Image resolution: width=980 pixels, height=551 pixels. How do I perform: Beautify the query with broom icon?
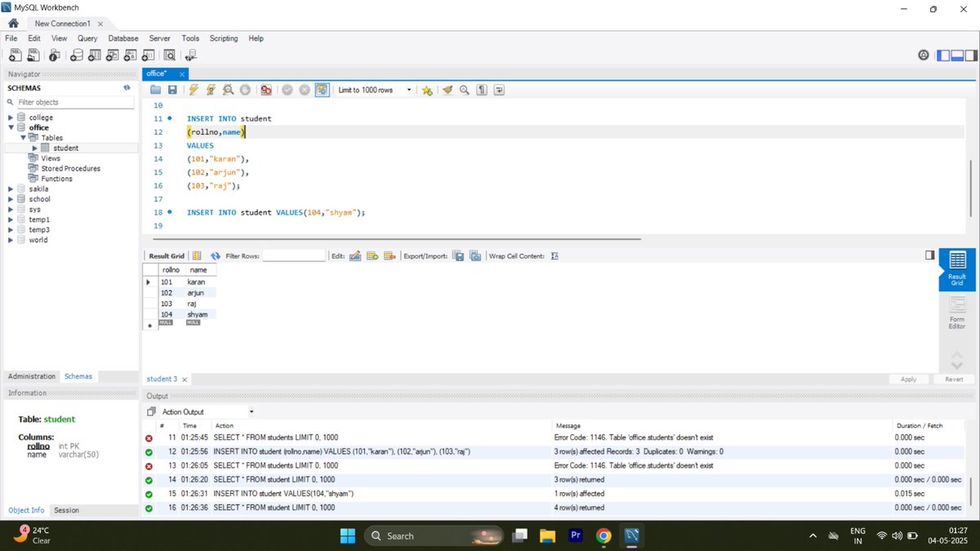(448, 90)
